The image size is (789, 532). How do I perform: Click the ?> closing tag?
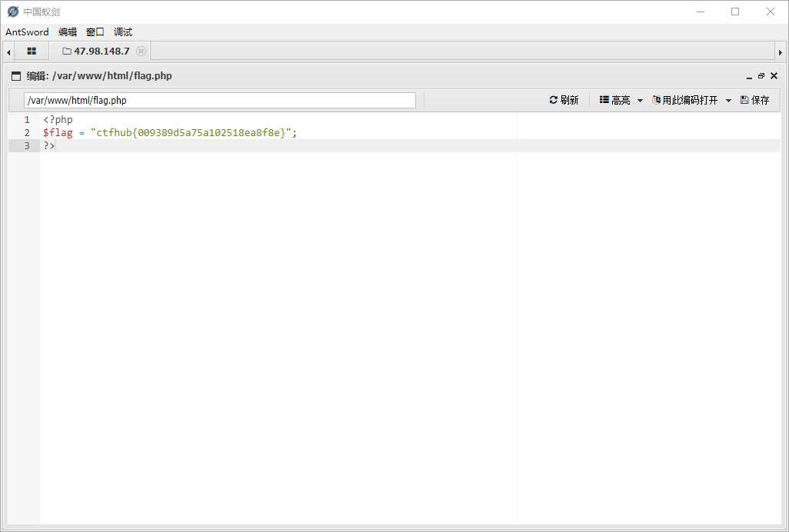(x=48, y=146)
